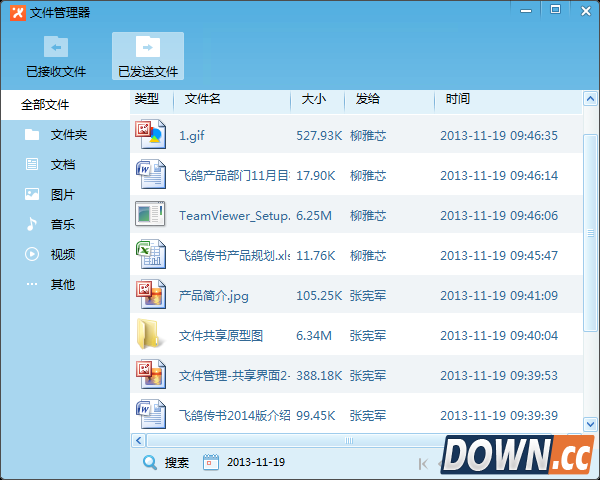Show 其他 other files category

(x=62, y=285)
